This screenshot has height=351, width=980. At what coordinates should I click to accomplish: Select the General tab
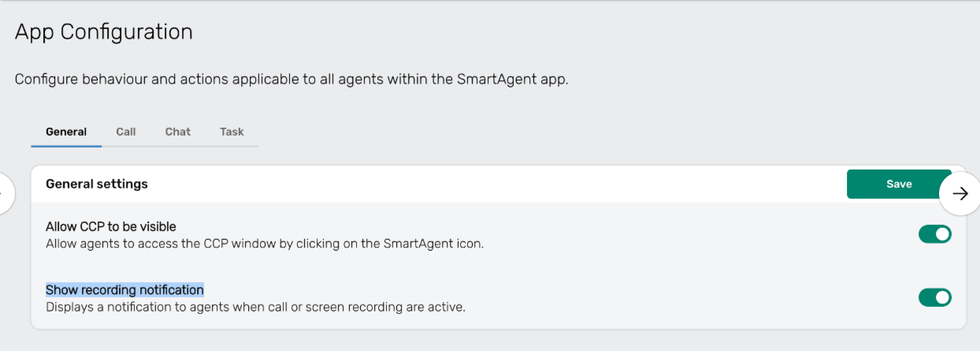tap(66, 132)
